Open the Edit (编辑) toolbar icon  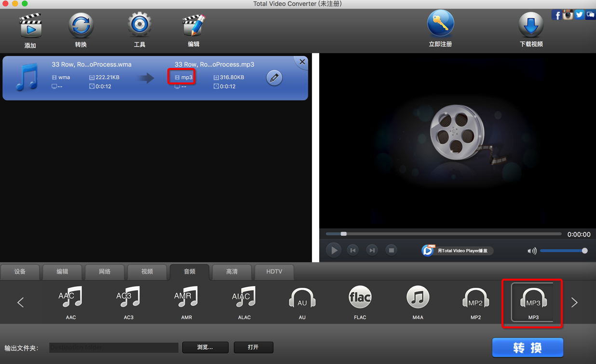[x=193, y=26]
